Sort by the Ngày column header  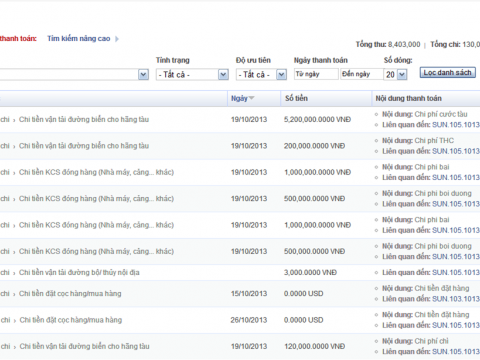coord(239,98)
